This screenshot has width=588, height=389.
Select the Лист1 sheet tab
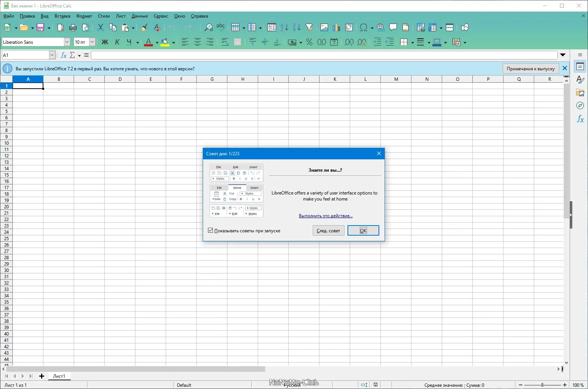[59, 376]
